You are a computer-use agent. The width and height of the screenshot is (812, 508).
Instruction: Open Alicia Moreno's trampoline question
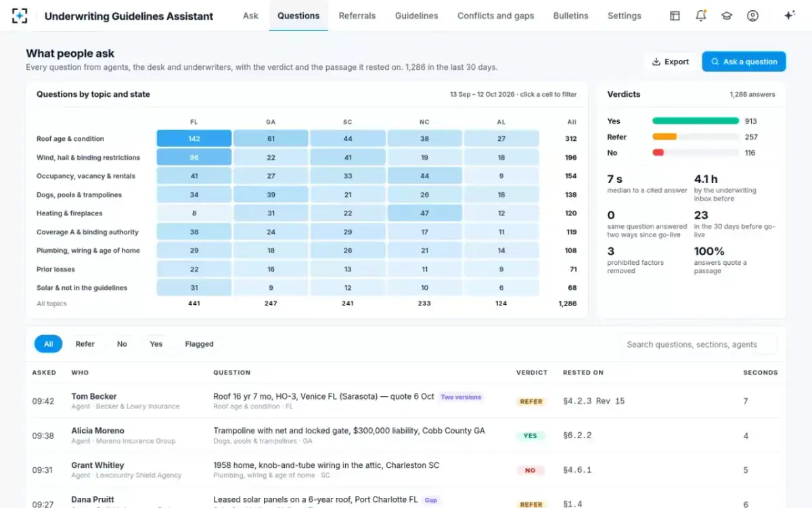tap(406, 436)
